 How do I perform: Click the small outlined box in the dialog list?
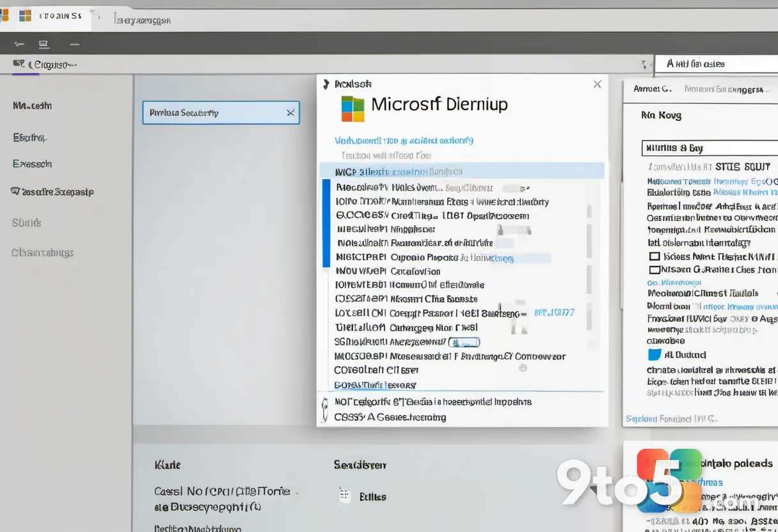pos(464,342)
